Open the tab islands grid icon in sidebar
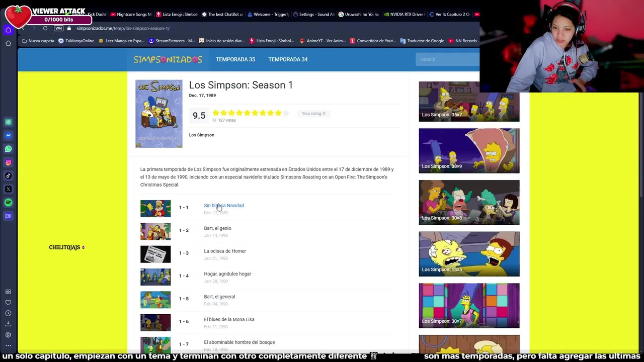 pos(8,292)
